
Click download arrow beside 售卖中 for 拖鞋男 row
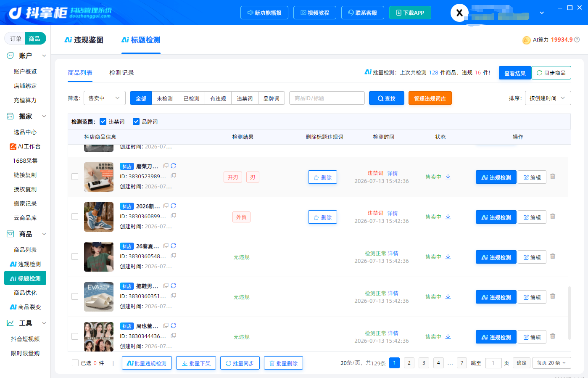tap(448, 296)
